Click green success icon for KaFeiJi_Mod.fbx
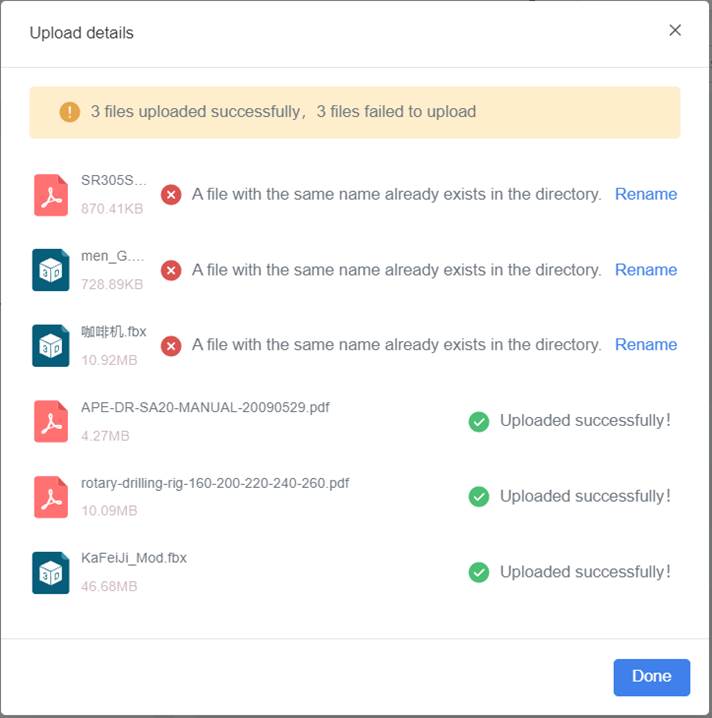Screen dimensions: 712x718 (479, 572)
